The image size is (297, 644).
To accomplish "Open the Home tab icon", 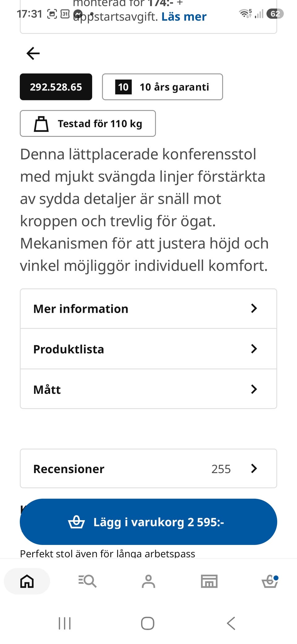I will pyautogui.click(x=27, y=581).
